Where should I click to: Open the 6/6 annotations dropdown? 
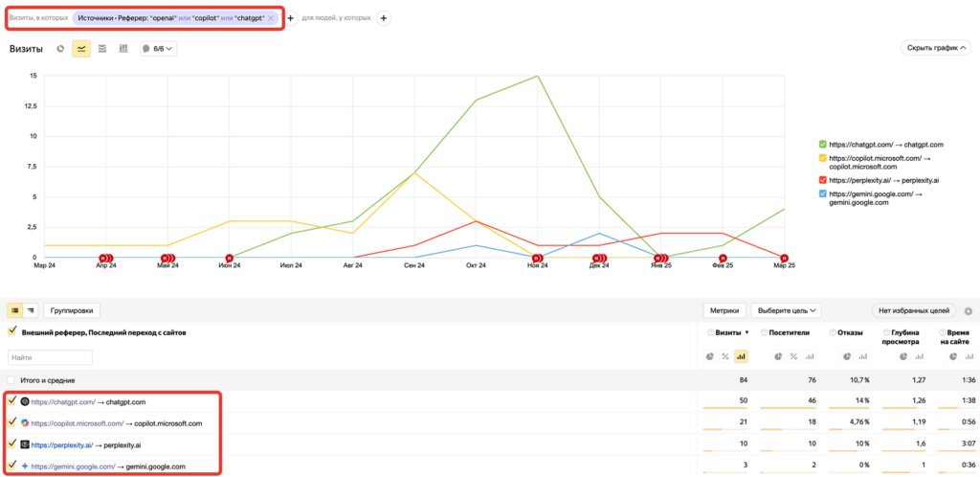(x=158, y=48)
